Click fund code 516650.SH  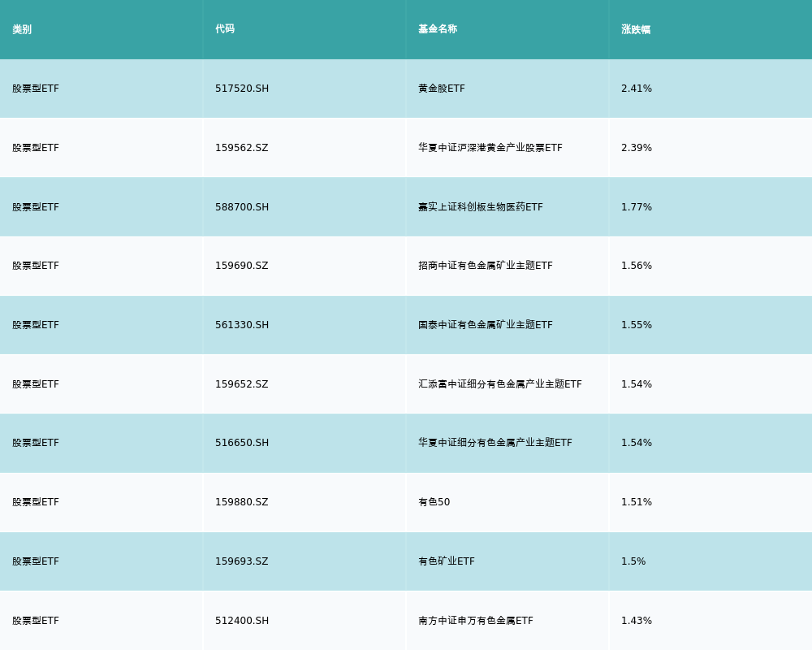click(x=242, y=443)
